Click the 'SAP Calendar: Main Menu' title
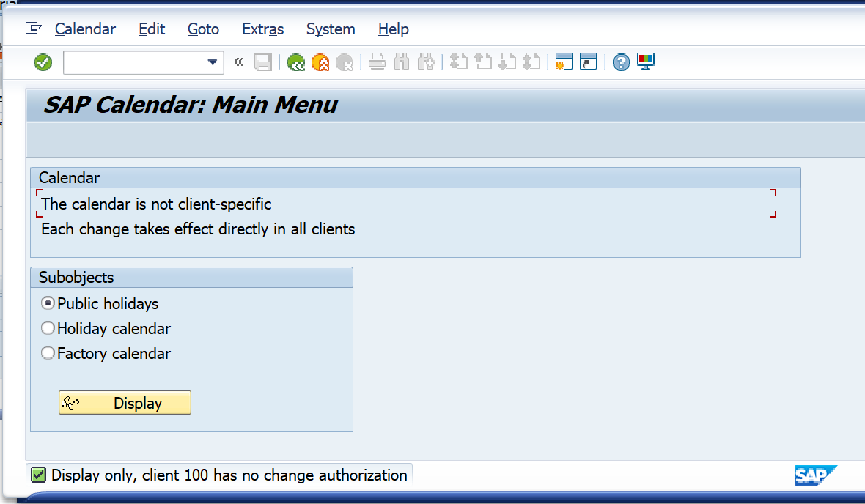Image resolution: width=865 pixels, height=504 pixels. [x=191, y=105]
